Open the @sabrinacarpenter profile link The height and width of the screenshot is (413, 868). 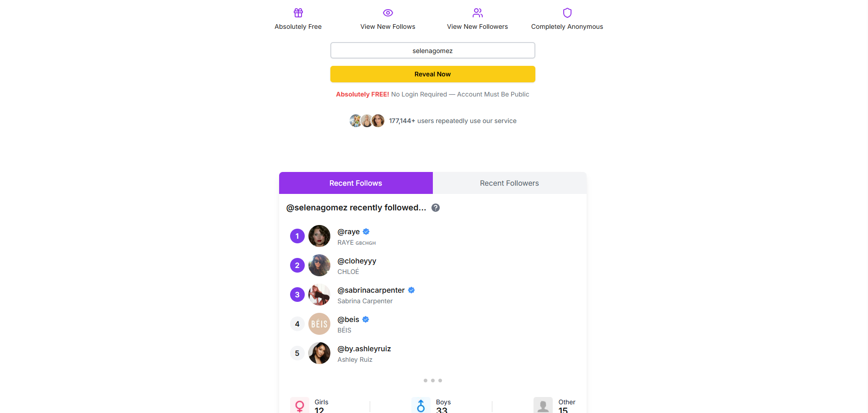[x=371, y=290]
